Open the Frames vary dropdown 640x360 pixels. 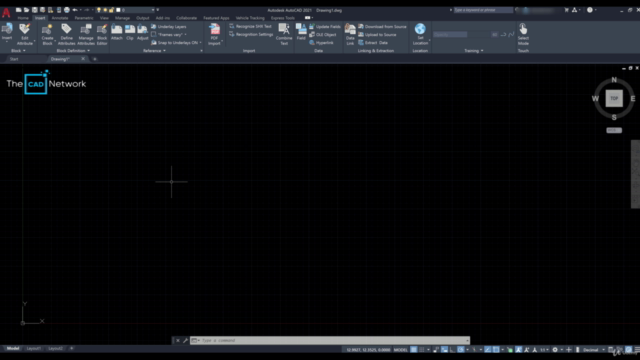tap(169, 35)
